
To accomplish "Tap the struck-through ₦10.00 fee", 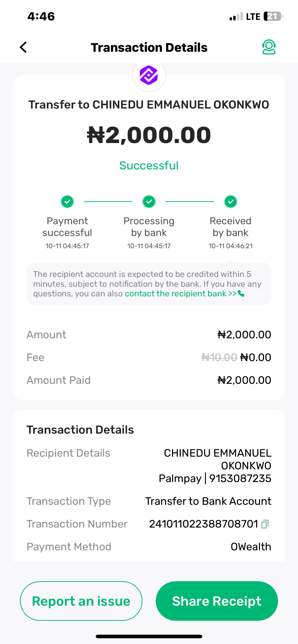I will (x=219, y=357).
